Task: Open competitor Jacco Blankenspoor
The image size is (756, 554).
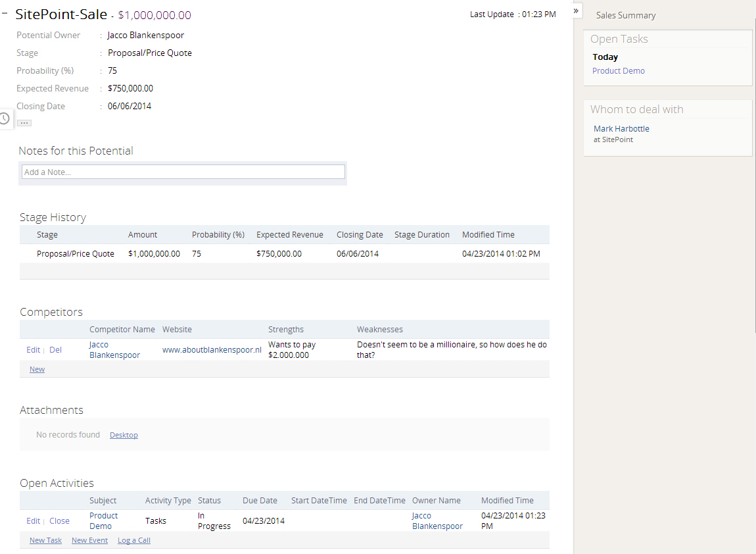Action: (x=114, y=350)
